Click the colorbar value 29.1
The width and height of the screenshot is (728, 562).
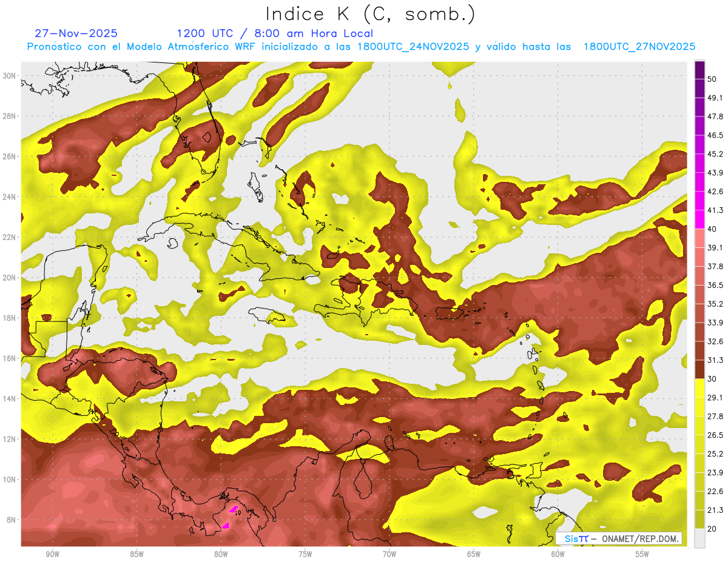(x=715, y=398)
